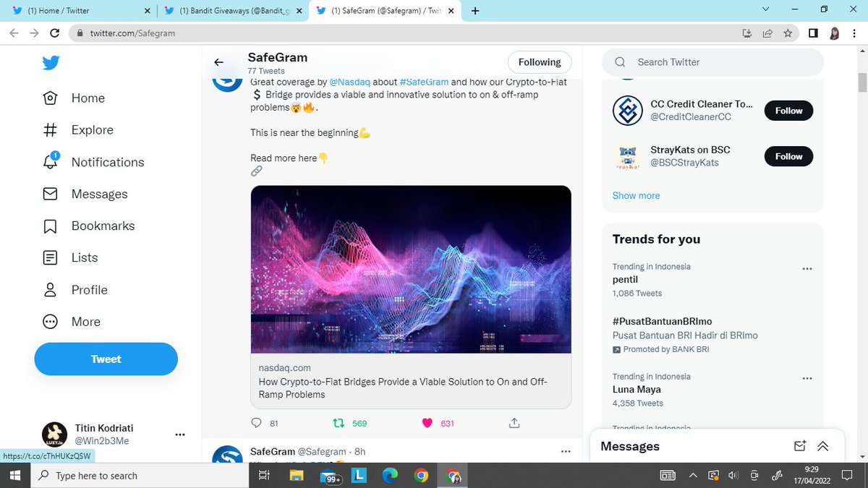The width and height of the screenshot is (868, 488).
Task: Open the nasdaq.com article image
Action: tap(411, 270)
